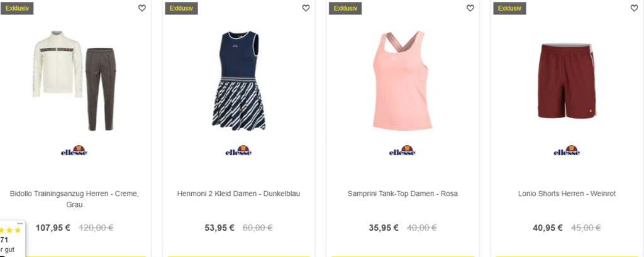The image size is (644, 257).
Task: View the pink tank top product image
Action: coord(402,80)
